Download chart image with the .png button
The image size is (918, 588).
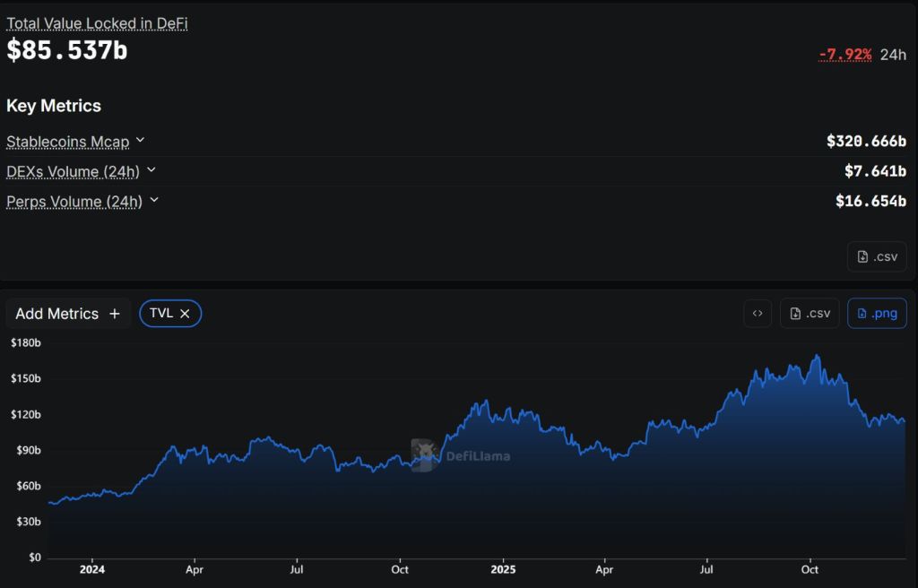coord(877,314)
